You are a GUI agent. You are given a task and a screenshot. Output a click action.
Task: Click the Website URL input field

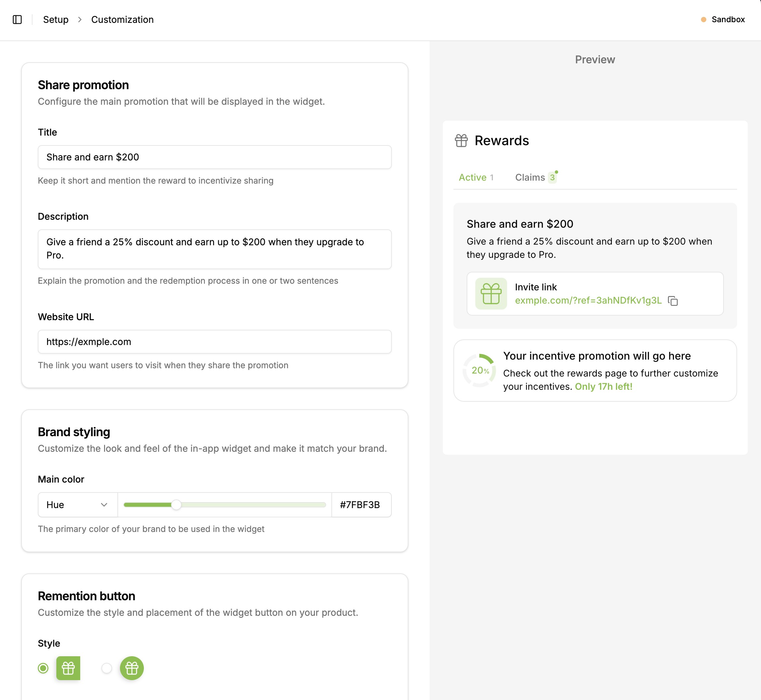[214, 342]
